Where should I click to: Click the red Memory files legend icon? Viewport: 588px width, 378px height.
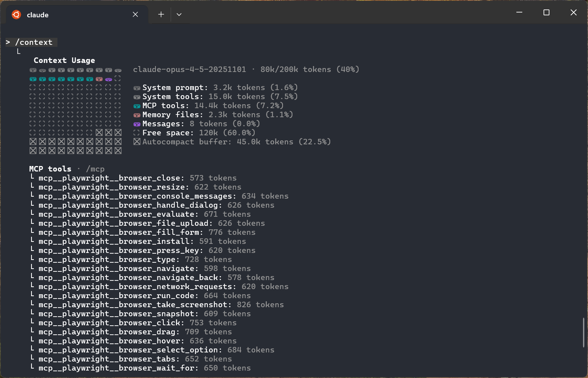[x=137, y=115]
